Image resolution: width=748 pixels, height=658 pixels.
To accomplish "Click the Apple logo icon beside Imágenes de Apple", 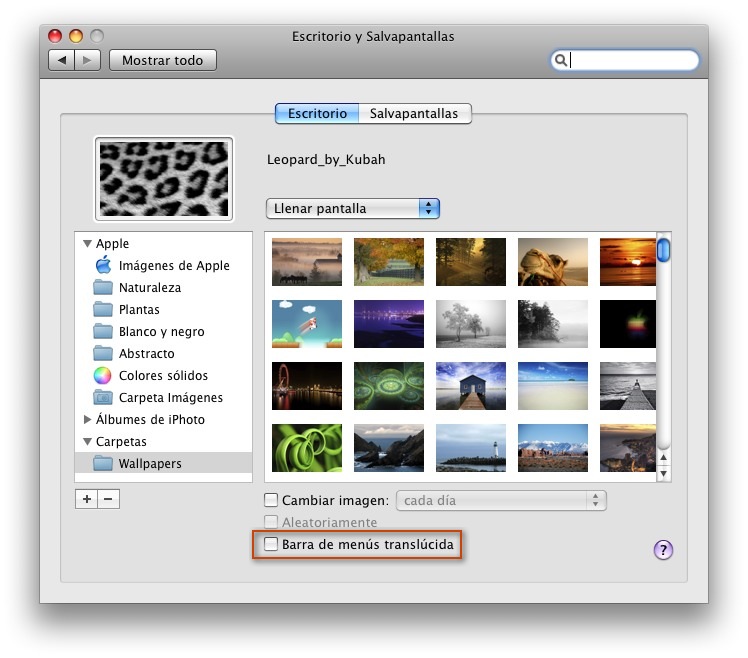I will tap(103, 265).
